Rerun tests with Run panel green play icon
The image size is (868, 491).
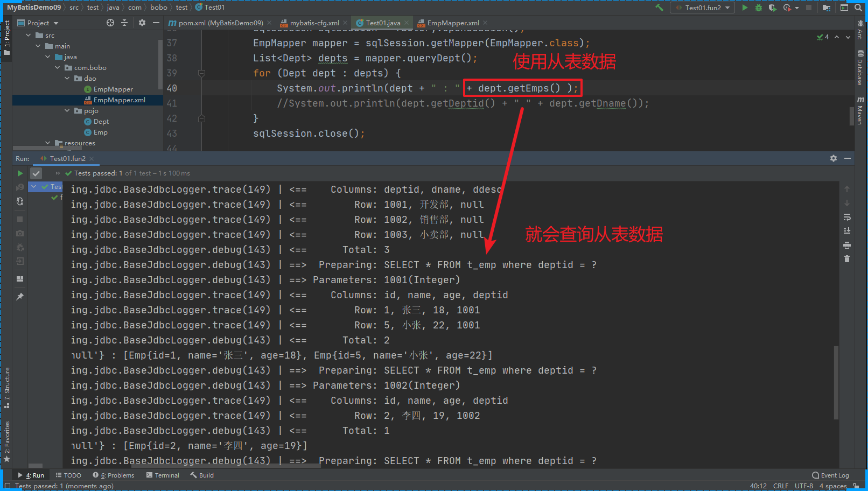click(x=20, y=173)
